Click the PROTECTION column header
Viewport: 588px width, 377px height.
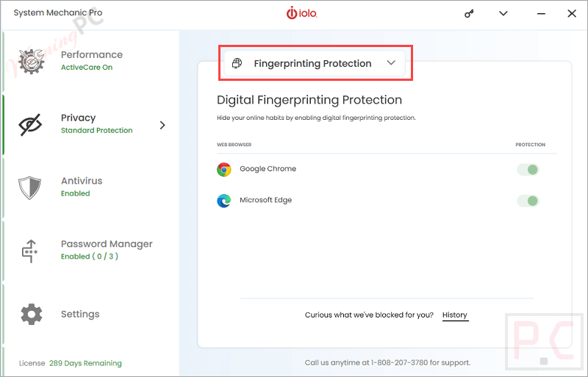point(530,145)
